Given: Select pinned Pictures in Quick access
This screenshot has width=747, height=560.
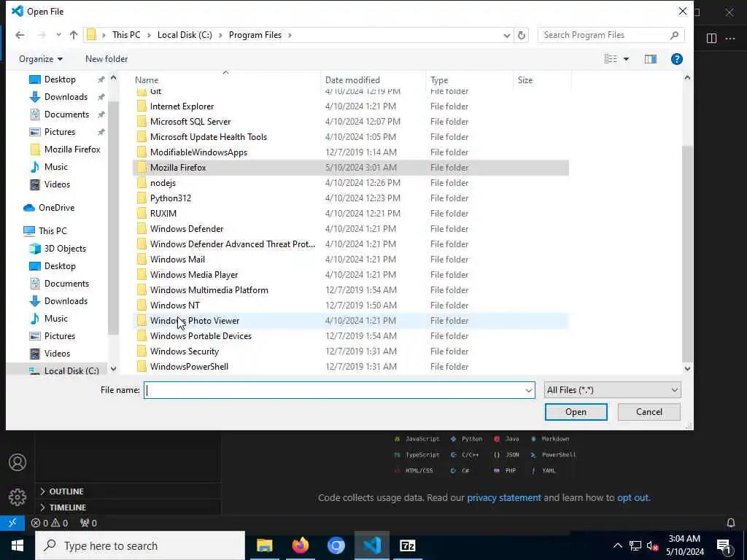Looking at the screenshot, I should [x=60, y=132].
